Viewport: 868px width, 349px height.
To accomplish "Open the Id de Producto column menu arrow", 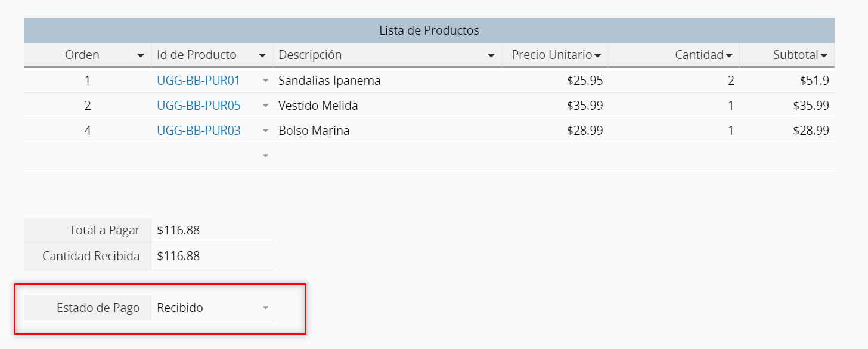I will 262,55.
